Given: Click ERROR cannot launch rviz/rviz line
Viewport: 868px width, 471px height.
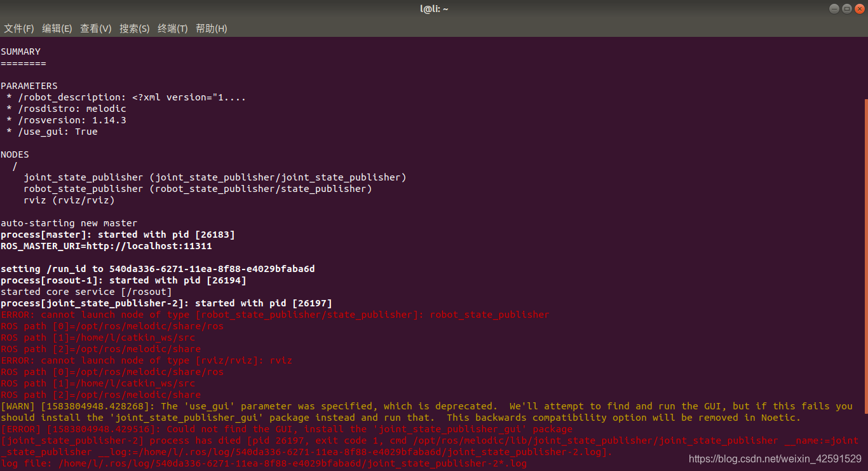Looking at the screenshot, I should tap(146, 360).
